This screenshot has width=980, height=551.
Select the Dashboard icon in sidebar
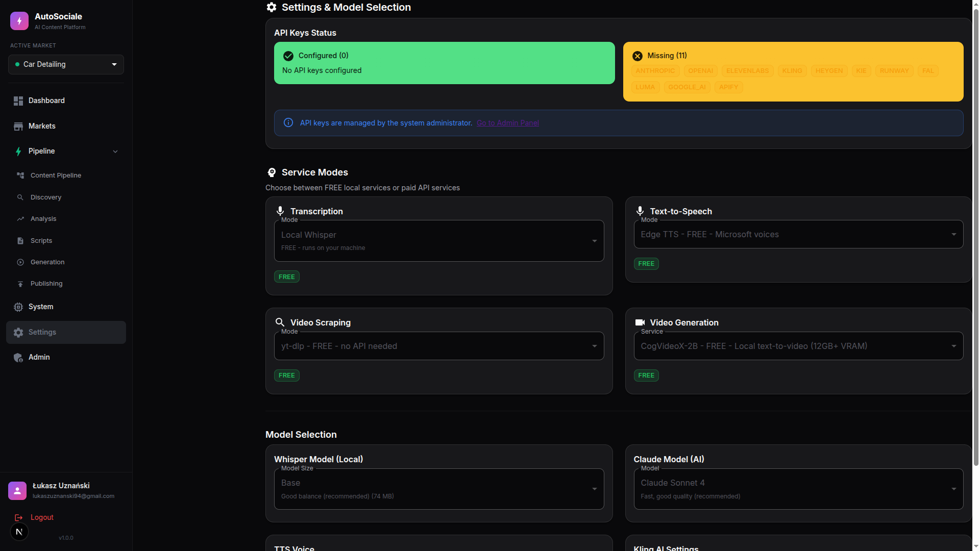click(x=18, y=101)
